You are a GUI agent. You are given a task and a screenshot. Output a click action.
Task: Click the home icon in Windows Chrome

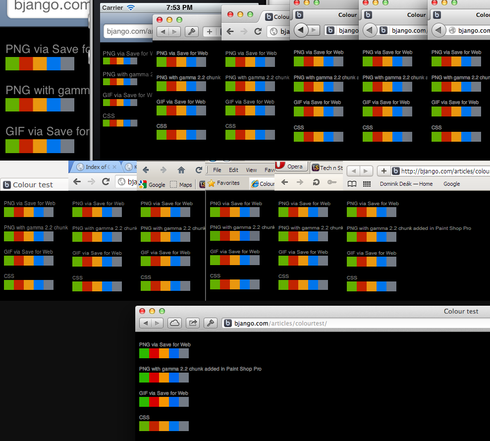pos(181,170)
